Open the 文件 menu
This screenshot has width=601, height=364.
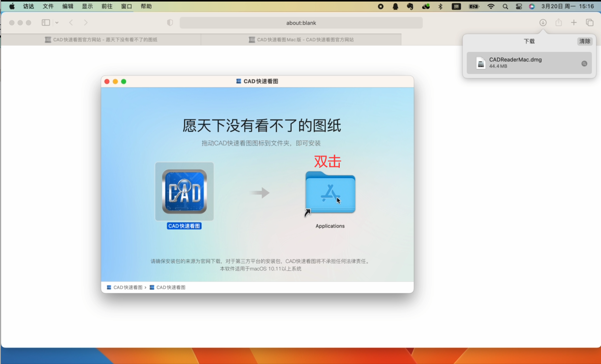tap(48, 6)
